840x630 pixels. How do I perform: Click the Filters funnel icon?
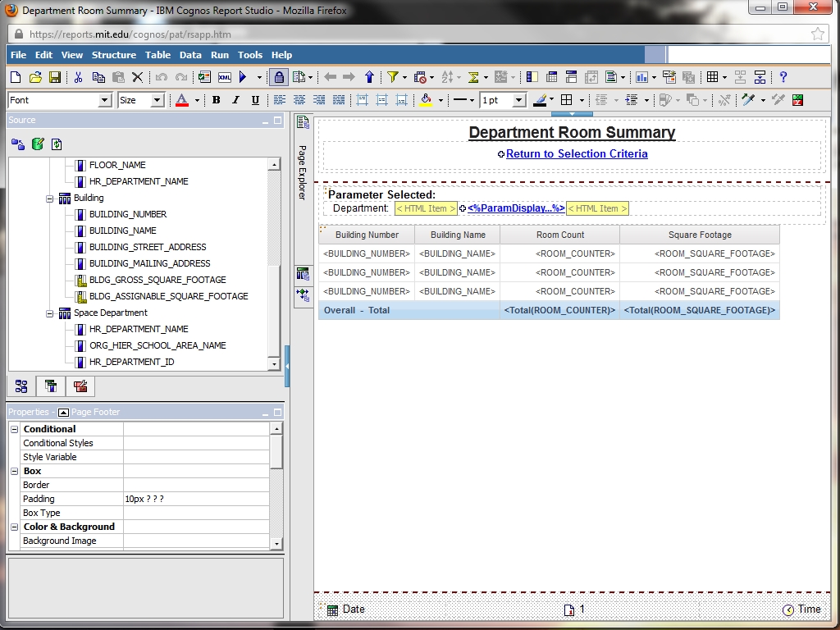point(393,77)
